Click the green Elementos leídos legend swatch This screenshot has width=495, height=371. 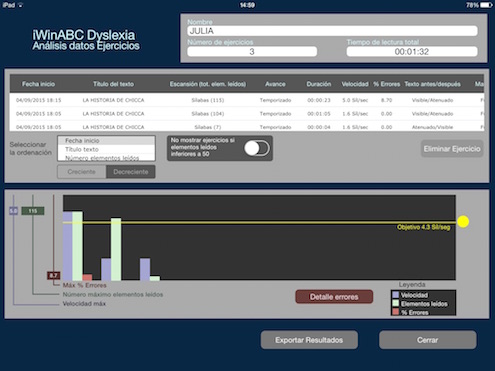[396, 303]
